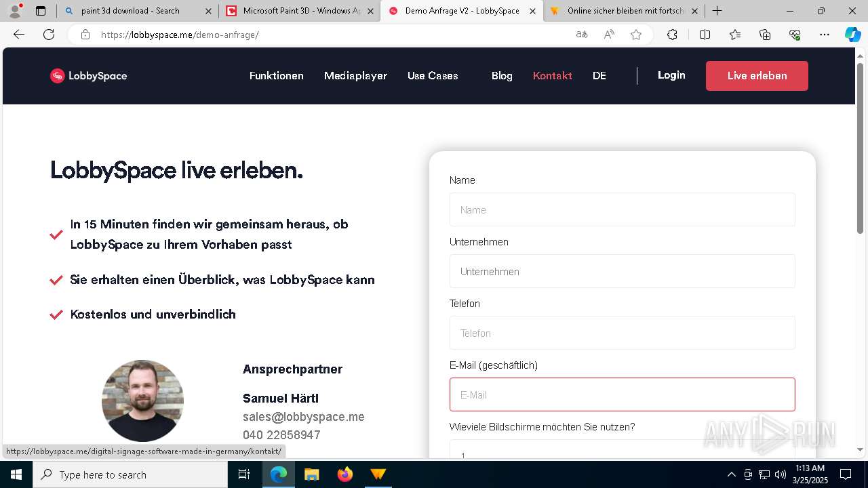Click into the E-Mail field
The height and width of the screenshot is (488, 868).
(x=622, y=394)
